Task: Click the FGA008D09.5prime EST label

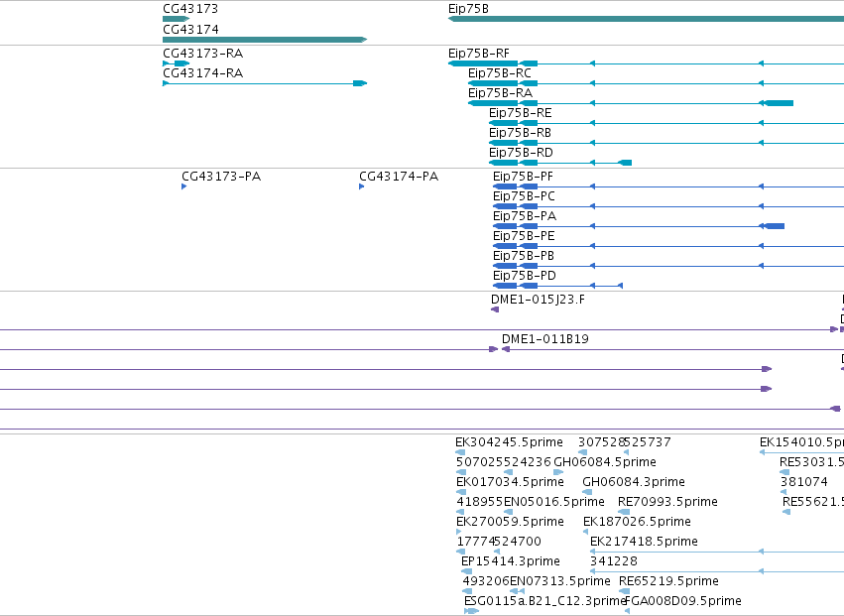Action: tap(683, 602)
